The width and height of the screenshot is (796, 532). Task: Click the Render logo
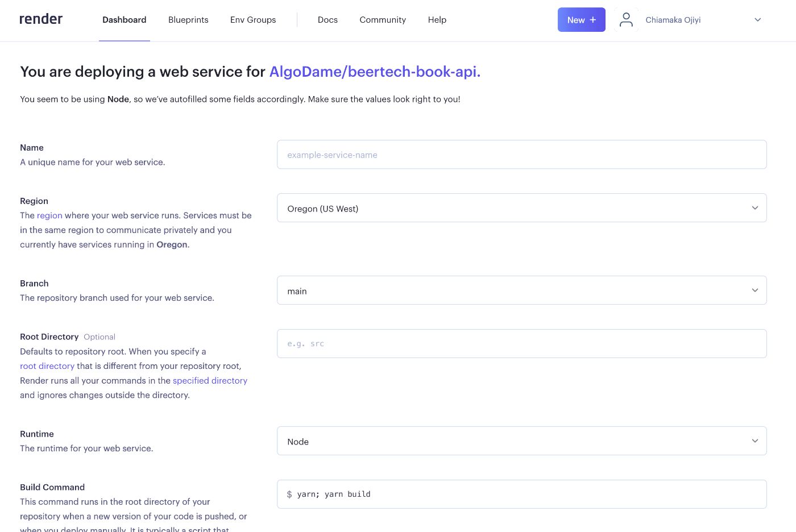40,19
